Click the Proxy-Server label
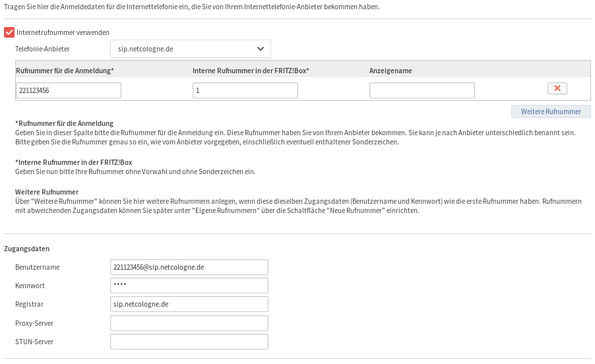The width and height of the screenshot is (595, 364). point(34,323)
